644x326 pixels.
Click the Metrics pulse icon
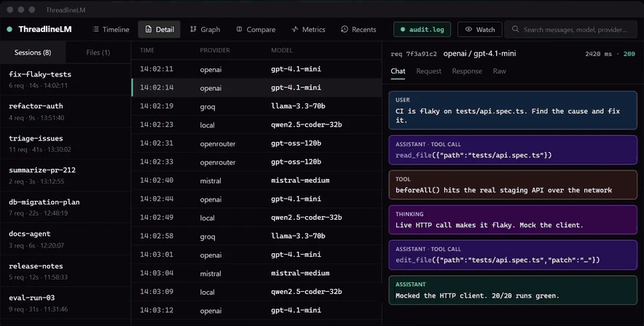pyautogui.click(x=294, y=30)
